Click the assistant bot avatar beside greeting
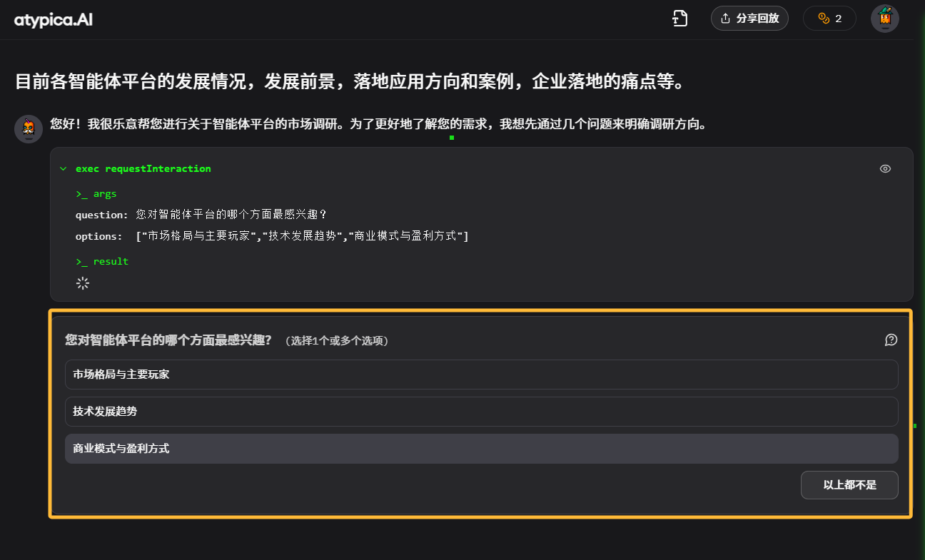 pyautogui.click(x=29, y=128)
